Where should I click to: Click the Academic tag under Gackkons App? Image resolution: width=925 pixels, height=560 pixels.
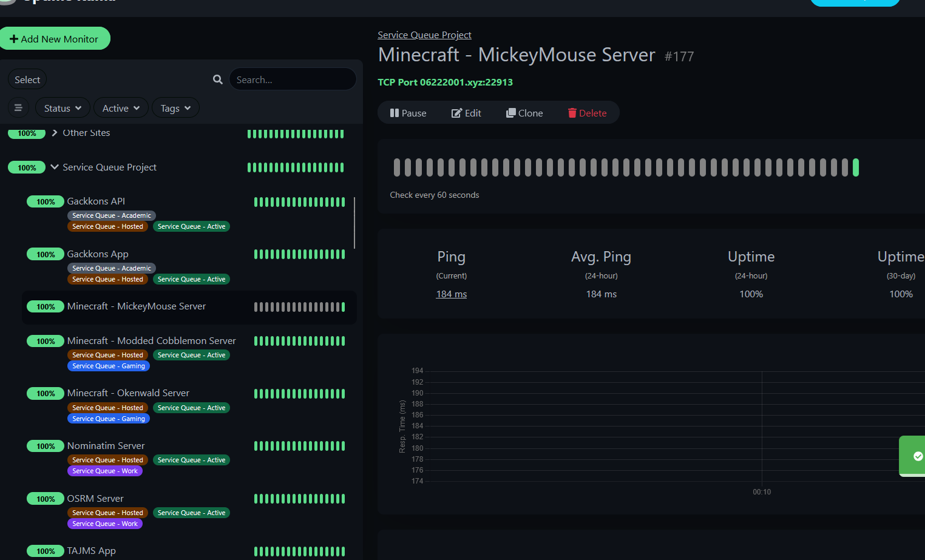tap(112, 268)
